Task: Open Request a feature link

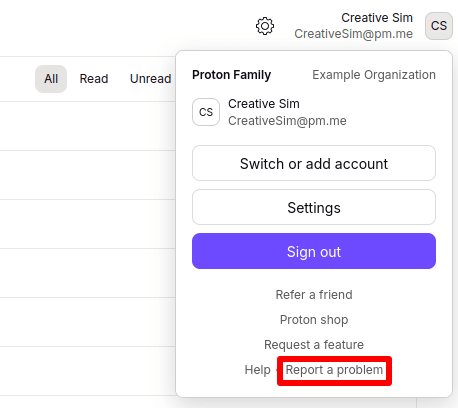Action: click(x=314, y=345)
